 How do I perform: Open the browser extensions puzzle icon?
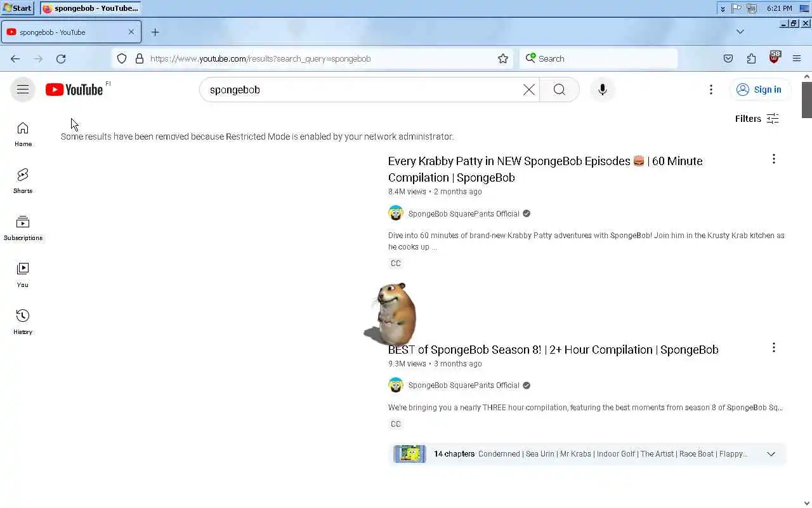[x=751, y=58]
